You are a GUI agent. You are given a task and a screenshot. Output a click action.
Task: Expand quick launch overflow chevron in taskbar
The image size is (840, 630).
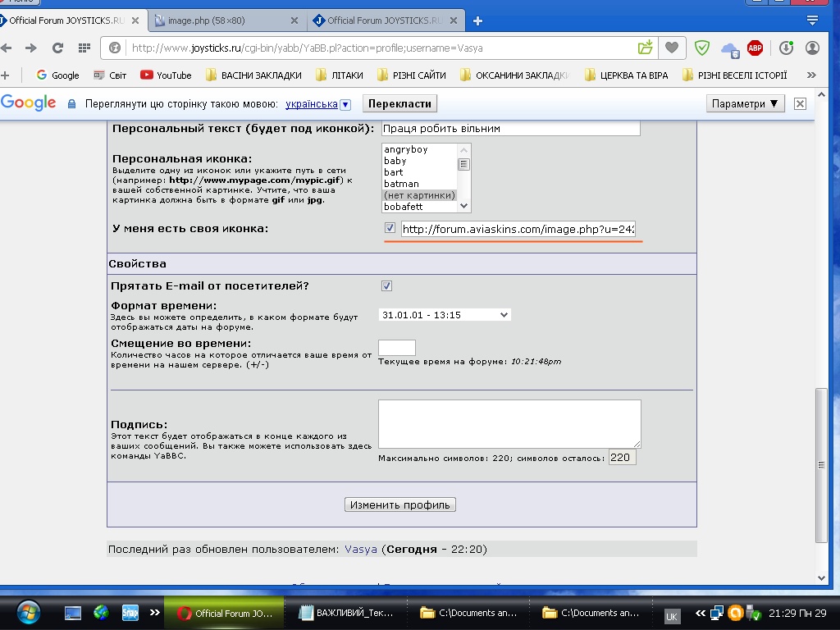click(155, 612)
